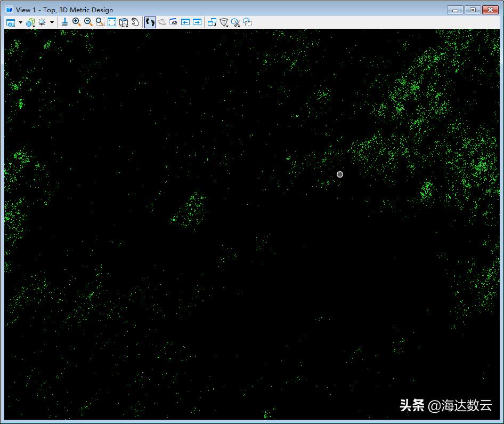Click the 'View 1 - Top, 3D Metric Design' title
Image resolution: width=504 pixels, height=424 pixels.
[64, 10]
